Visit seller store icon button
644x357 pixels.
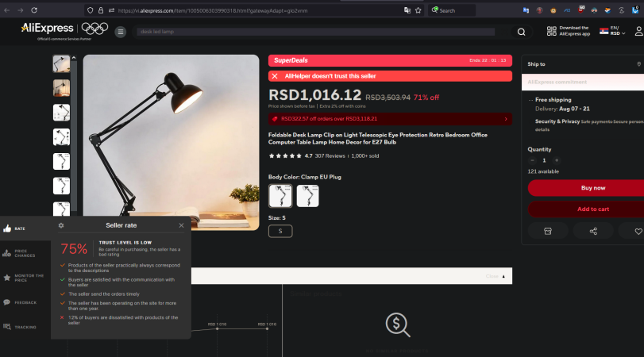click(548, 231)
